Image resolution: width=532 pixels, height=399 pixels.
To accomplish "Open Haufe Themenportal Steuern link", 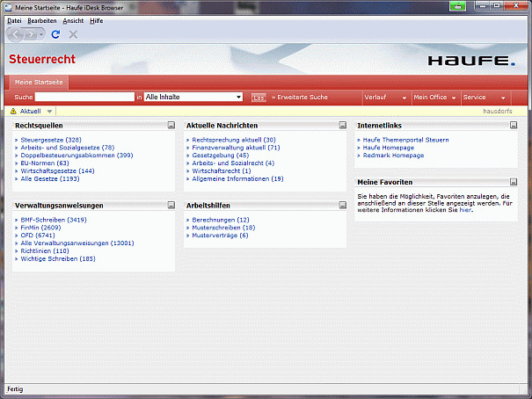I will [405, 140].
